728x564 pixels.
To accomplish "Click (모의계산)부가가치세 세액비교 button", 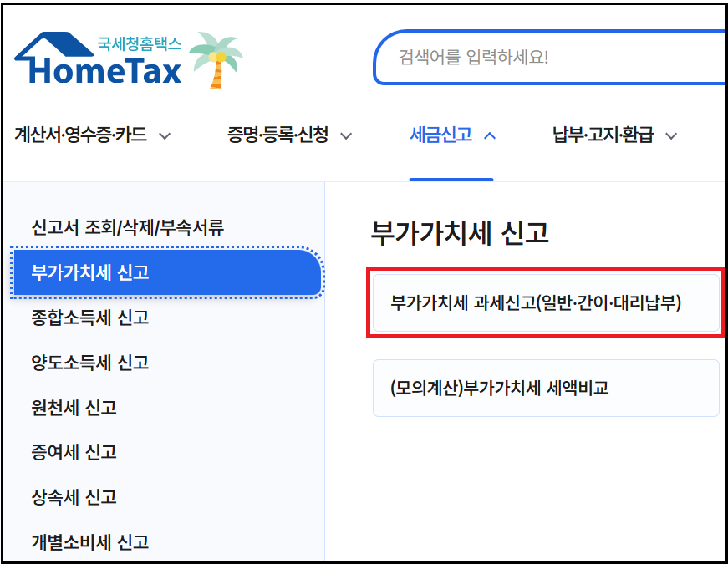I will (546, 388).
